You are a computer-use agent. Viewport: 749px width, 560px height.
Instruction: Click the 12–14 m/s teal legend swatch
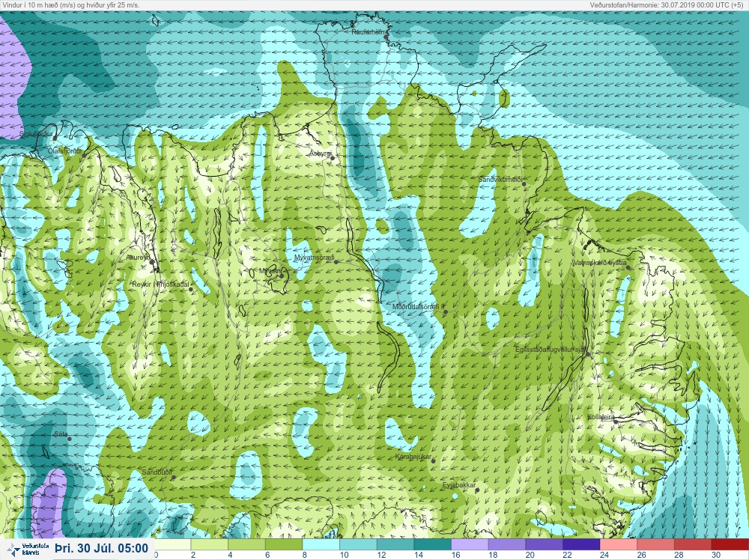click(x=395, y=544)
